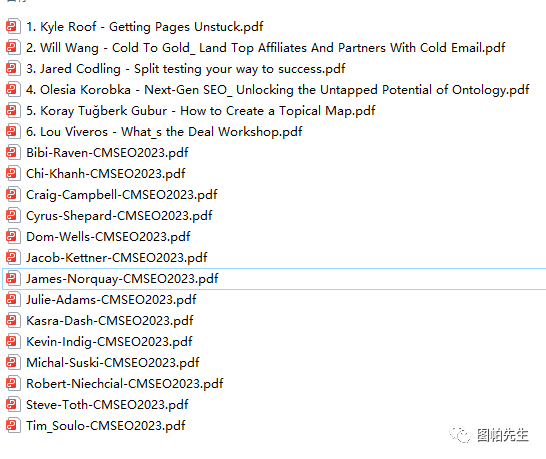Screen dimensions: 546x459
Task: Select "Robert-Niechcial-CMSEO2023.pdf" file name
Action: pos(125,383)
